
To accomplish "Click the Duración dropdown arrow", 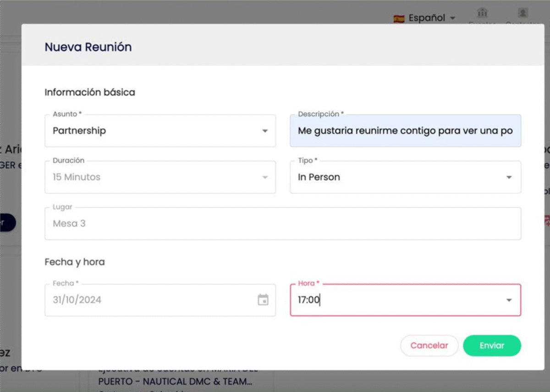I will pyautogui.click(x=265, y=177).
